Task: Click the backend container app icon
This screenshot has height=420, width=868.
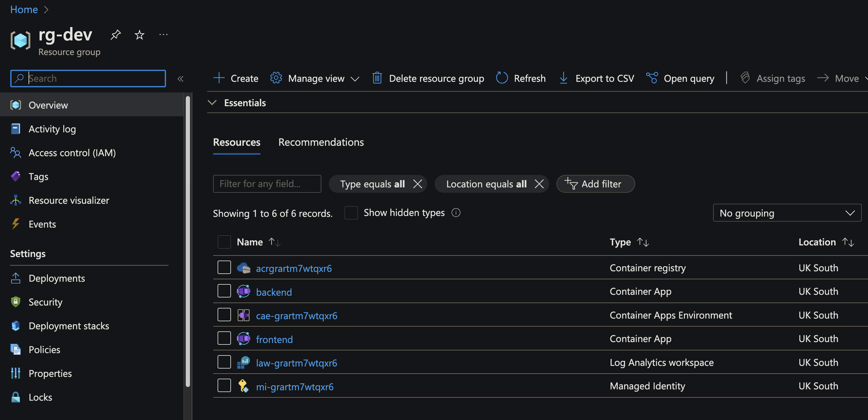Action: pos(243,292)
